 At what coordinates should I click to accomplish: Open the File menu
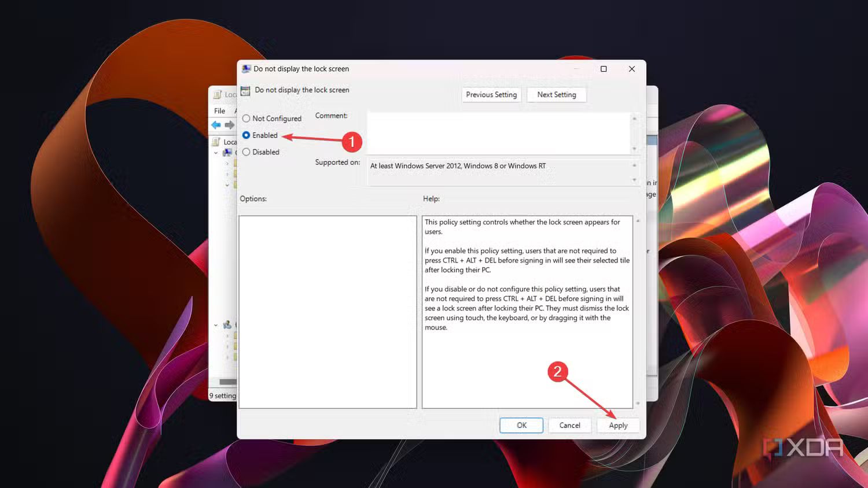click(x=220, y=110)
